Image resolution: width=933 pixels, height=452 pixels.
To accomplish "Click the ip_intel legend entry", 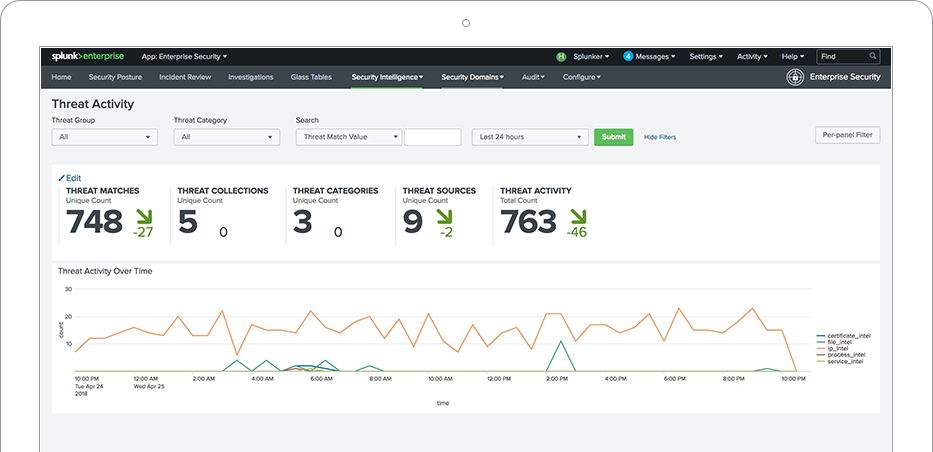I will point(832,349).
